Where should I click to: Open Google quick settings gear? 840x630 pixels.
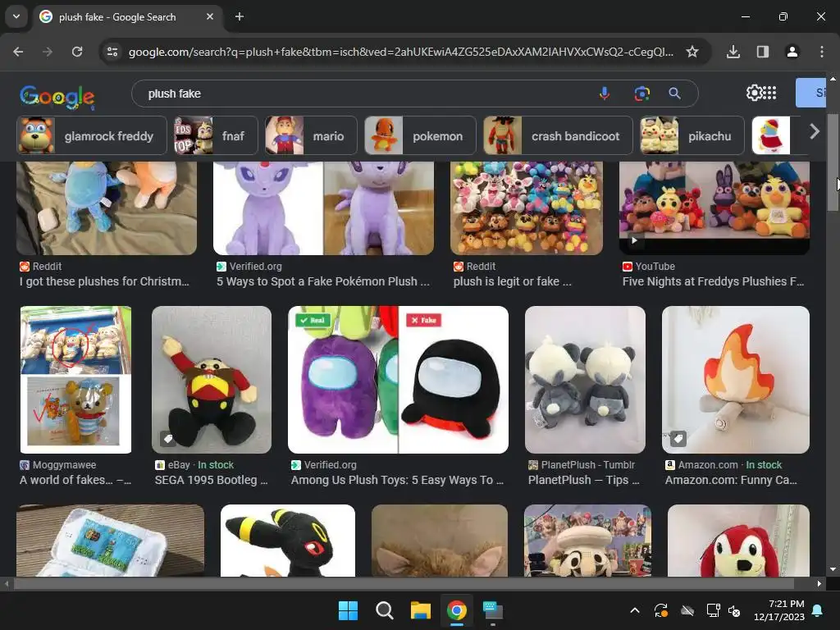(754, 94)
